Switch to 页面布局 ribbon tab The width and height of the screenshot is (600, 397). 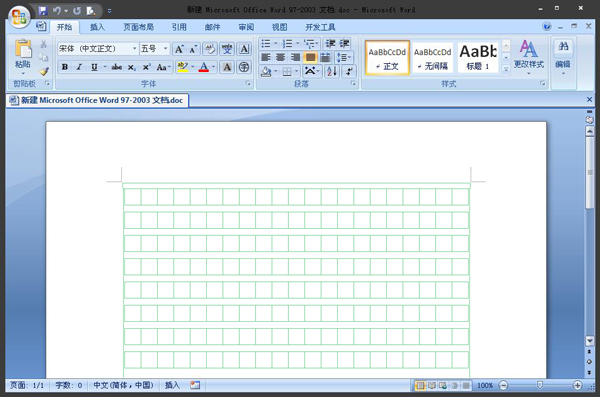click(x=139, y=27)
